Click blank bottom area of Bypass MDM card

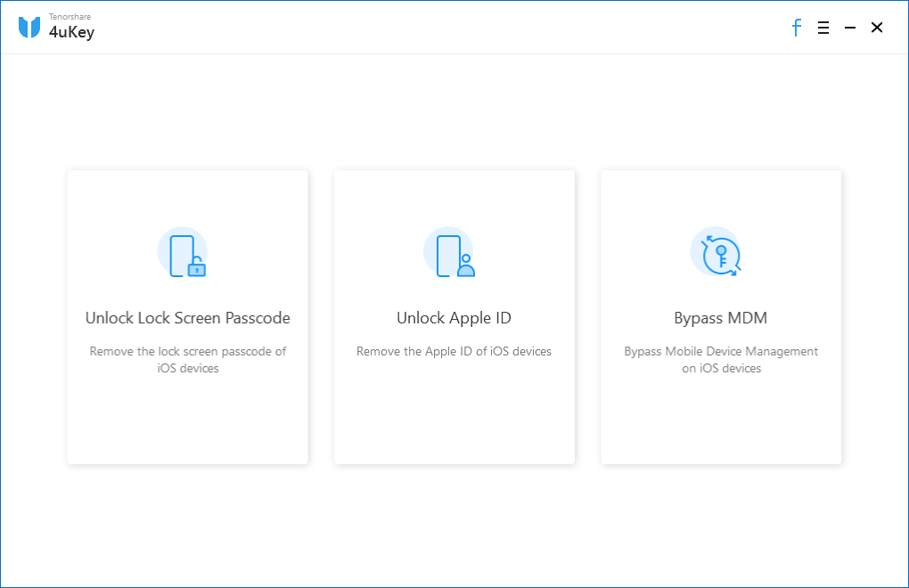[x=720, y=423]
